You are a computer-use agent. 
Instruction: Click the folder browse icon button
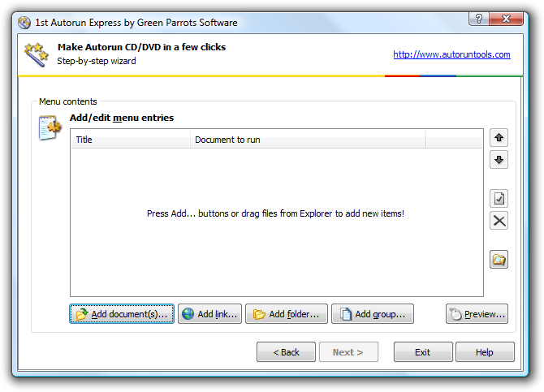point(499,259)
